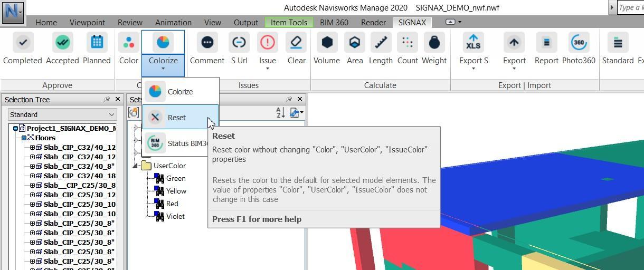The width and height of the screenshot is (644, 270).
Task: Choose Reset in the Colorize menu
Action: 181,117
